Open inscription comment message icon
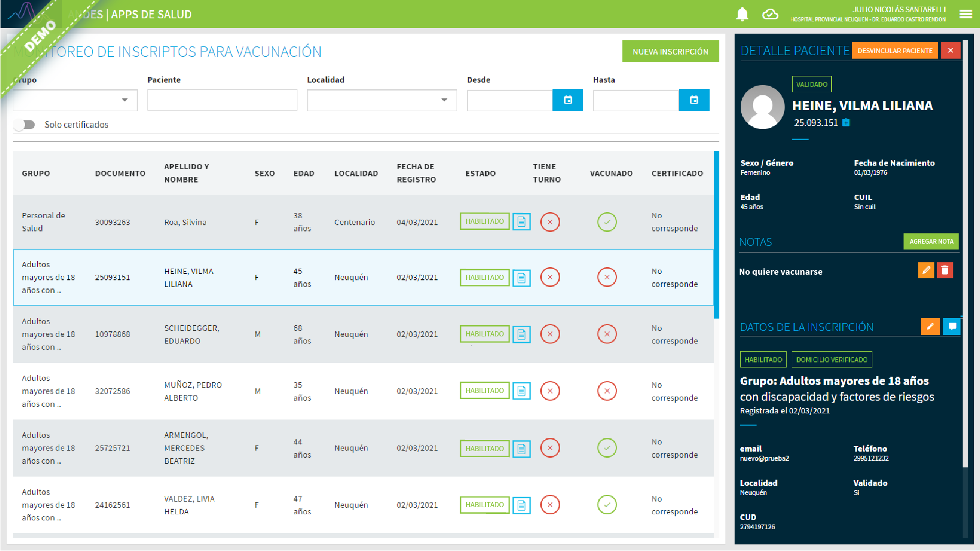Viewport: 980px width, 551px height. coord(952,326)
